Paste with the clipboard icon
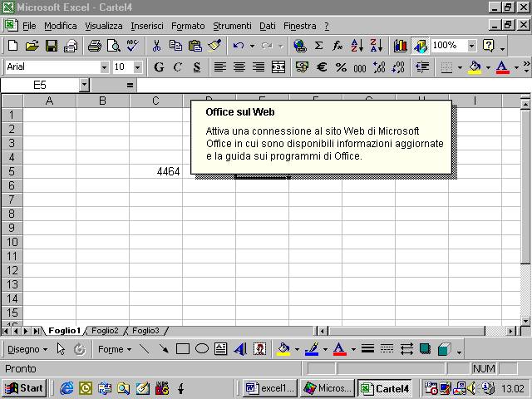The width and height of the screenshot is (532, 399). [x=195, y=46]
